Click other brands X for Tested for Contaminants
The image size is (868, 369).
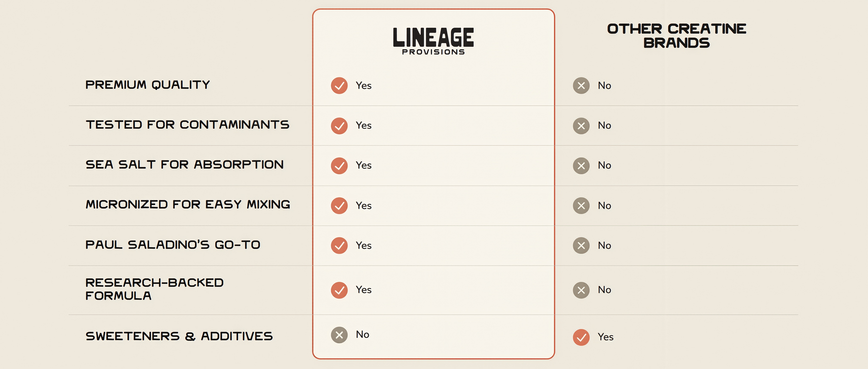coord(581,126)
